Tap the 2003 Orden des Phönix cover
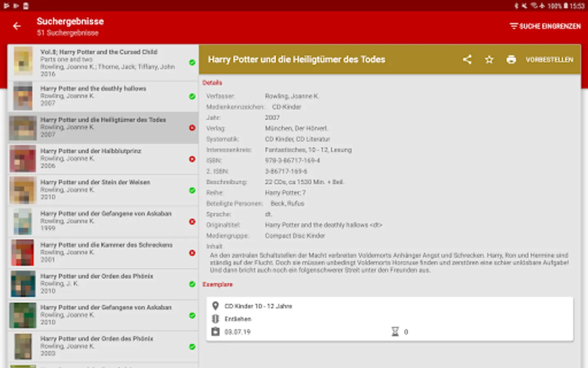Image resolution: width=588 pixels, height=368 pixels. click(x=23, y=346)
